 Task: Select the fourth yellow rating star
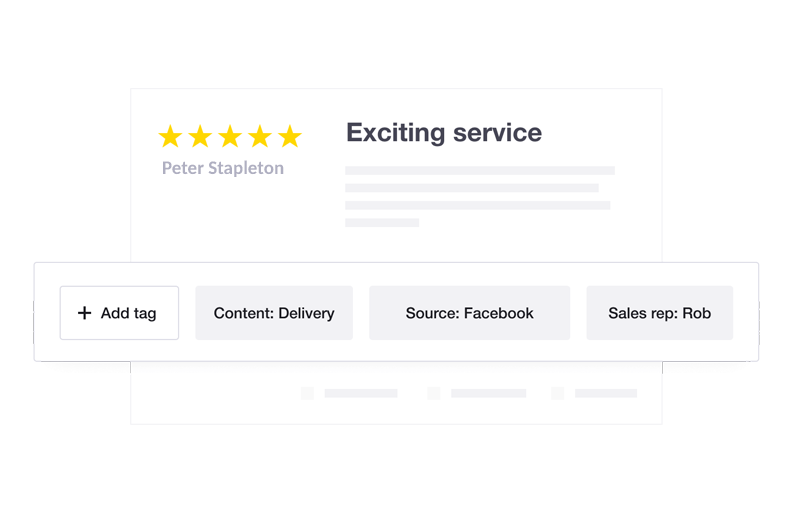(x=260, y=136)
